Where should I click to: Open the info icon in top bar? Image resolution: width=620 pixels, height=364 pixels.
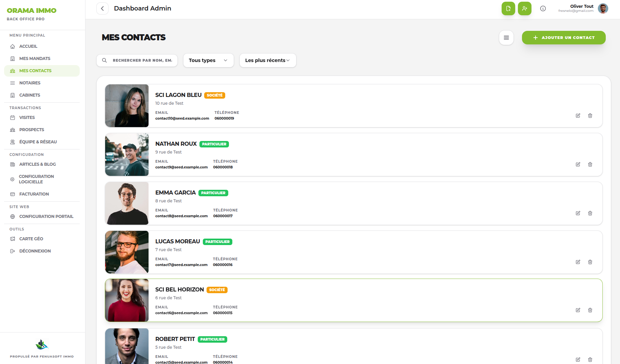[543, 8]
